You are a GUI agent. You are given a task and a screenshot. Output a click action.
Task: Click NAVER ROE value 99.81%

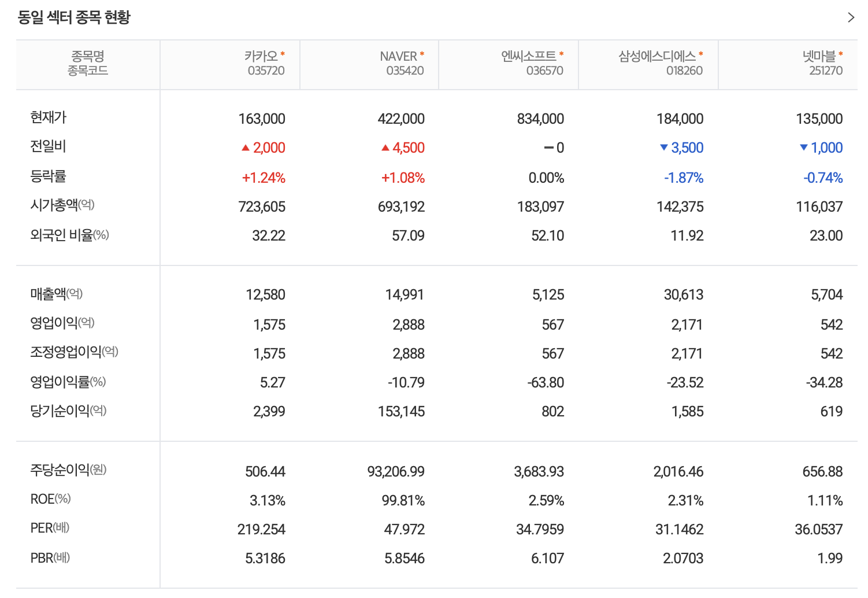point(403,500)
